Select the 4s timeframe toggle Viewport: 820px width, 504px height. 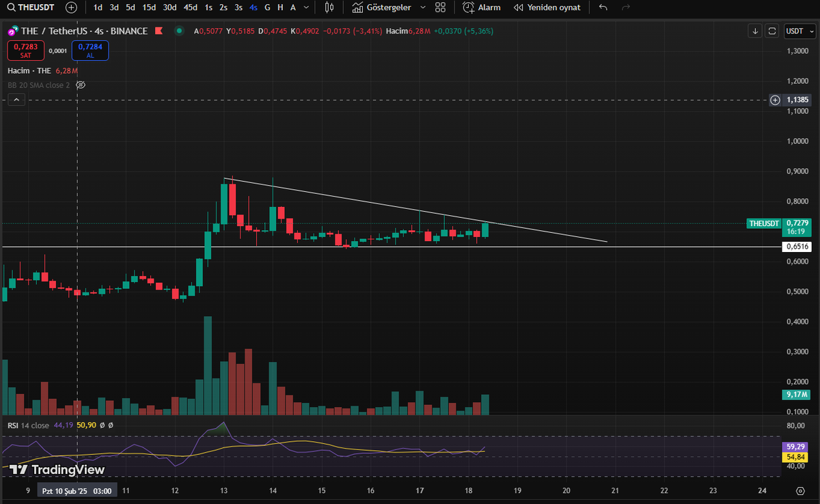pyautogui.click(x=253, y=8)
